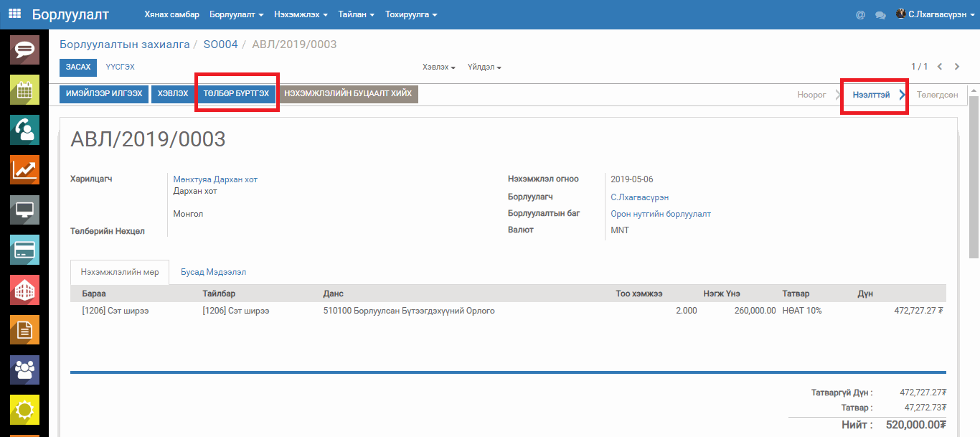This screenshot has width=980, height=437.
Task: Open the Discuss chat bubble app
Action: click(24, 50)
